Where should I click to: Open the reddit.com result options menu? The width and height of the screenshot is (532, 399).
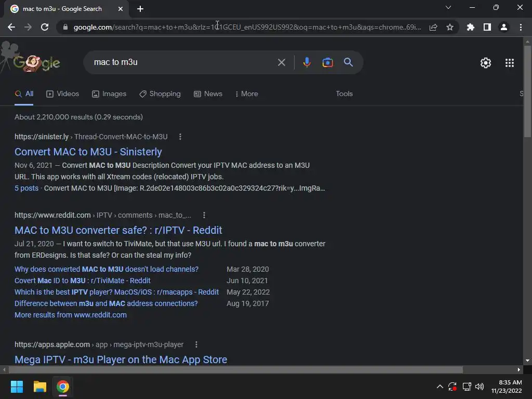tap(204, 215)
